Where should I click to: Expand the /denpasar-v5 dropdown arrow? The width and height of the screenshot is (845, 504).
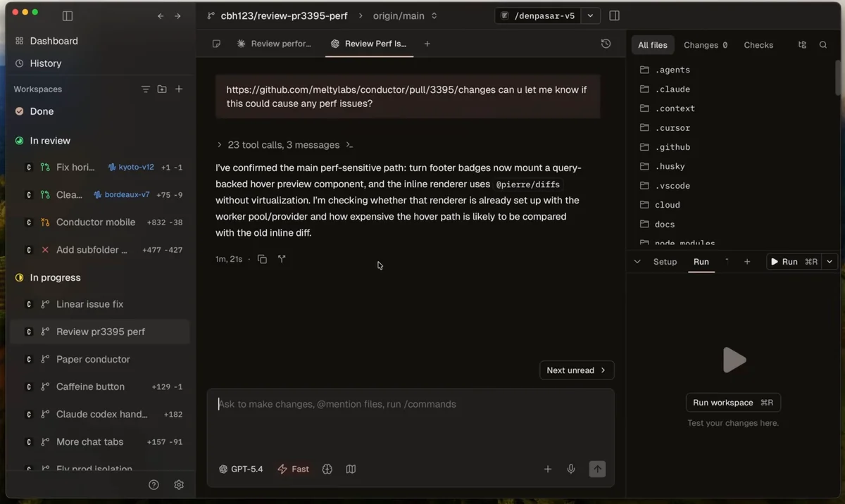click(x=590, y=15)
